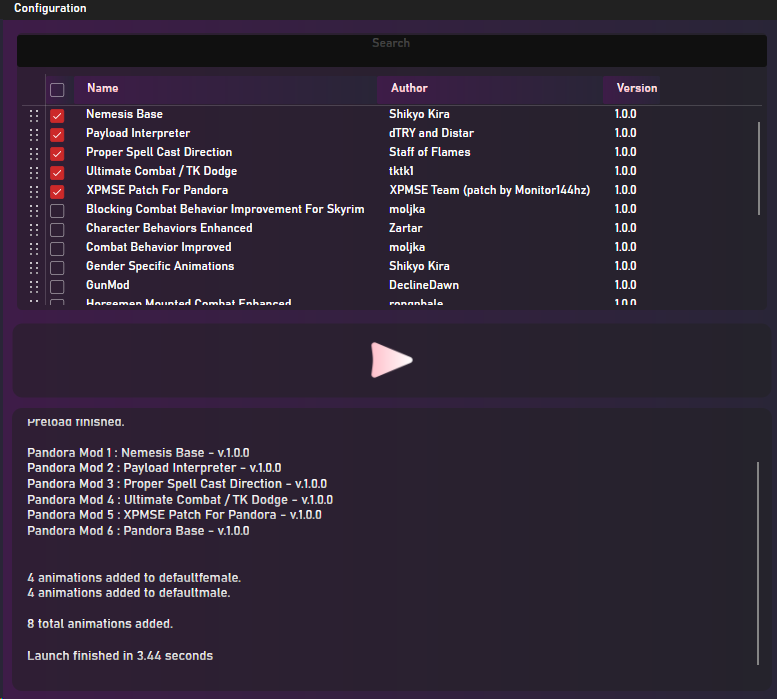Grab the drag handle for XPMSE Patch For Pandora
This screenshot has height=699, width=777.
pyautogui.click(x=34, y=192)
